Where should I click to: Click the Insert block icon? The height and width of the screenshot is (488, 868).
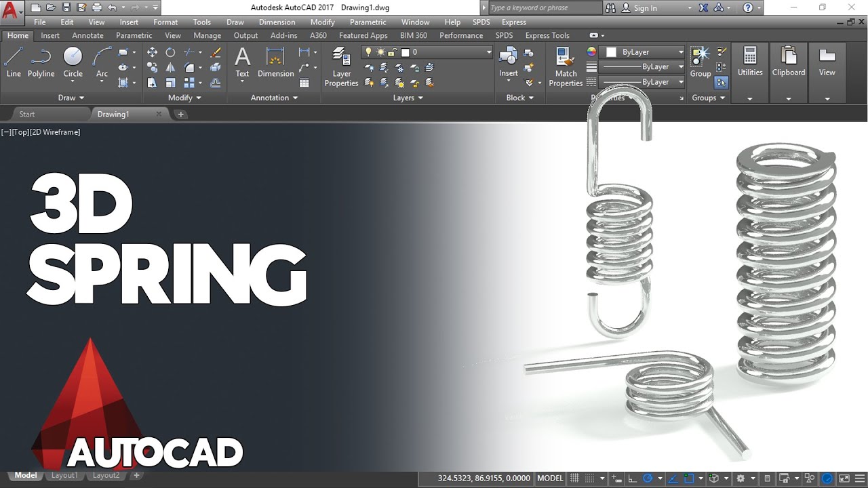(x=509, y=62)
